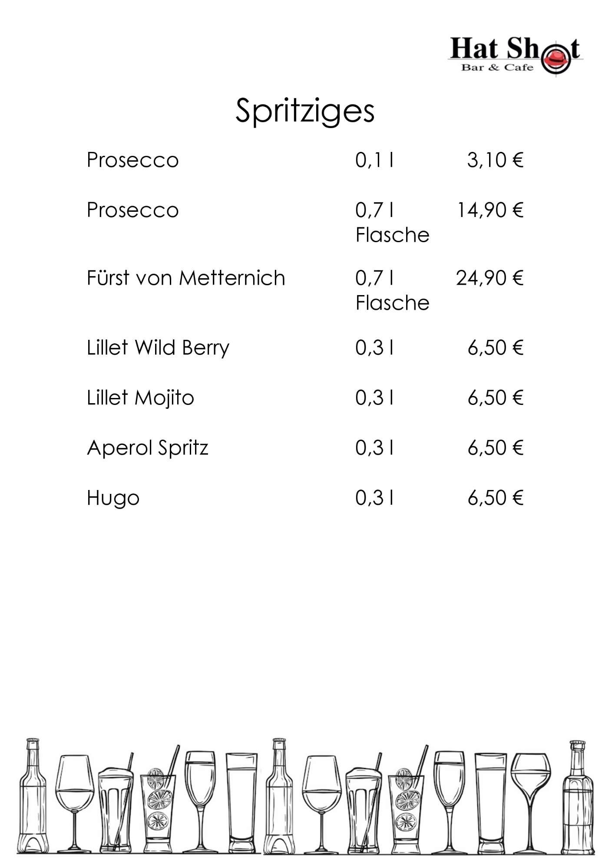The height and width of the screenshot is (868, 612).
Task: Click the 14,90 € price
Action: (490, 210)
